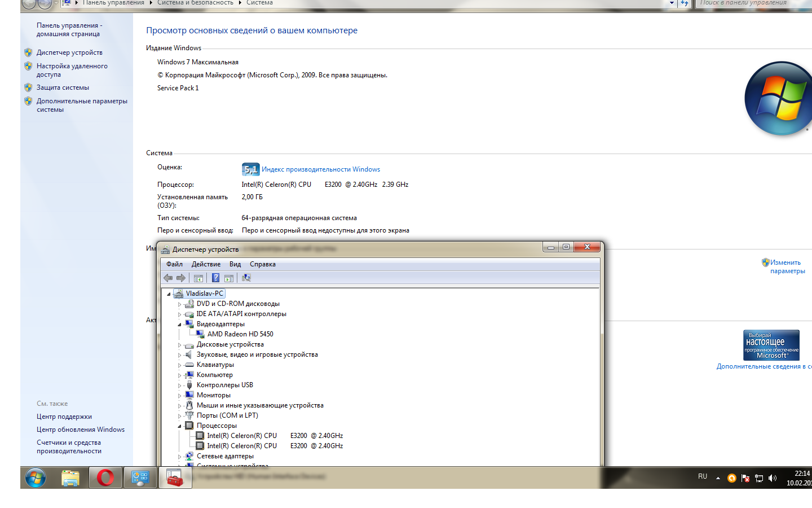The width and height of the screenshot is (812, 508).
Task: Collapse the Видеоадаптеры tree node
Action: click(x=180, y=325)
